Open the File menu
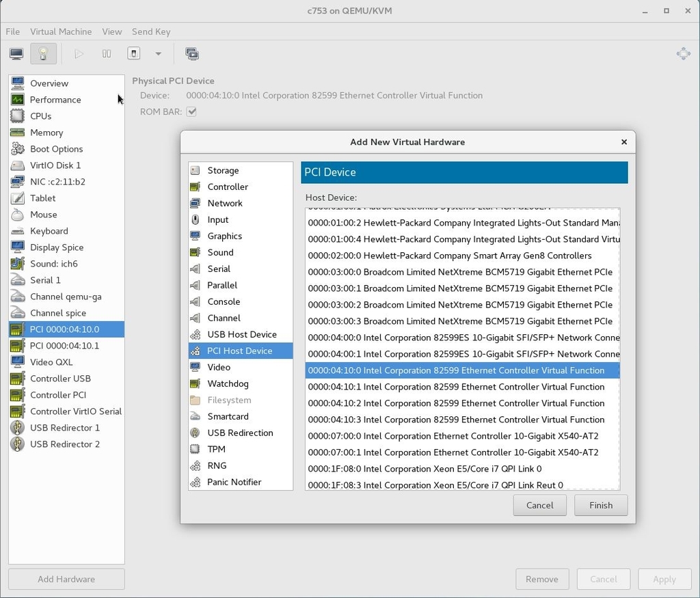Screen dimensions: 700x598 [x=12, y=31]
